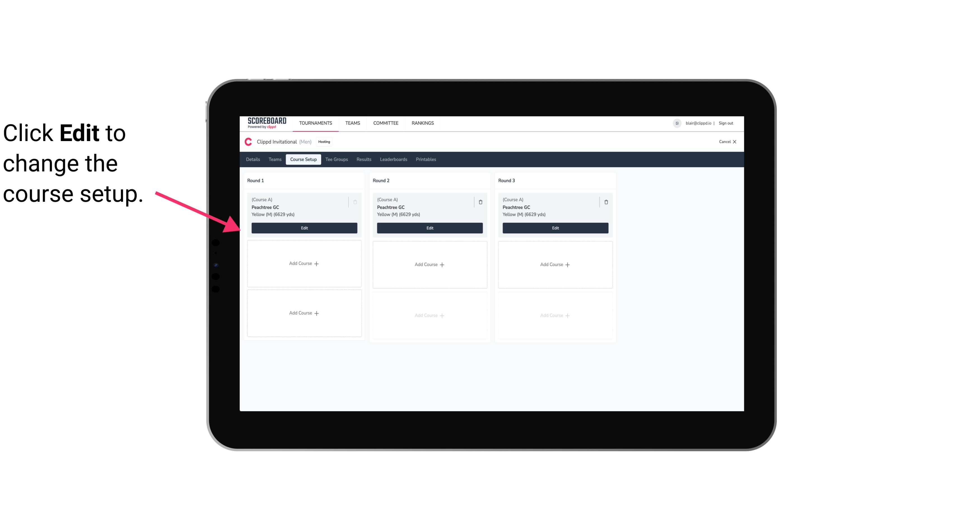Click Add Course for Round 3
This screenshot has height=527, width=980.
pos(555,264)
